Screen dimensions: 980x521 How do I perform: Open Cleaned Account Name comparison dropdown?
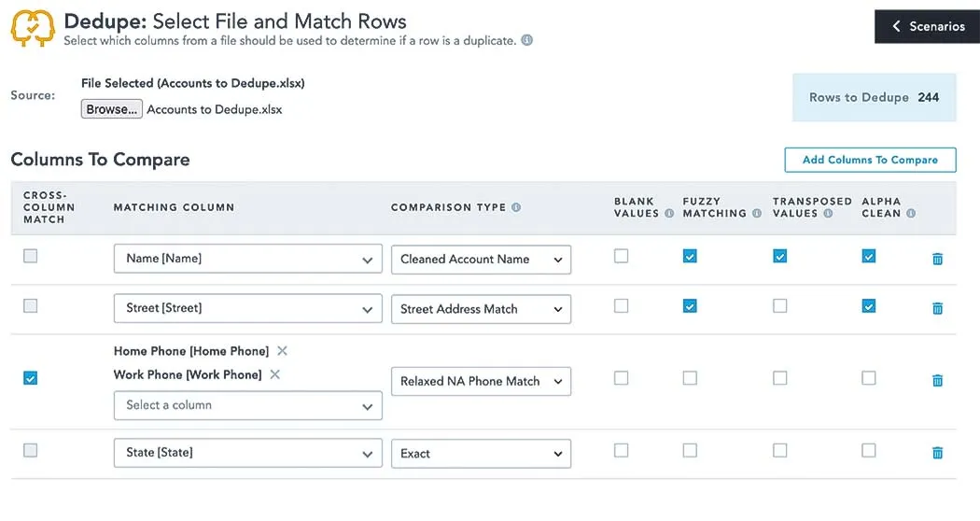[x=481, y=260]
